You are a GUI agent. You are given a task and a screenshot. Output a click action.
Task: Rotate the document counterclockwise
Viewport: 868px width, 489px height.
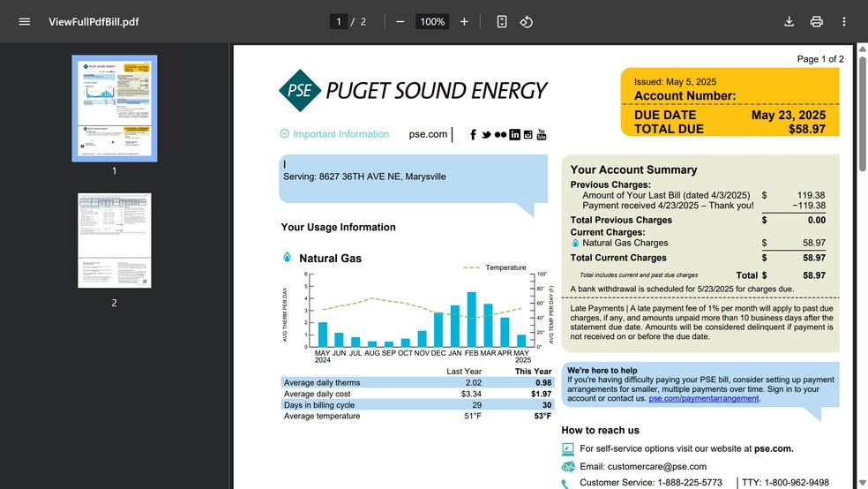point(527,21)
